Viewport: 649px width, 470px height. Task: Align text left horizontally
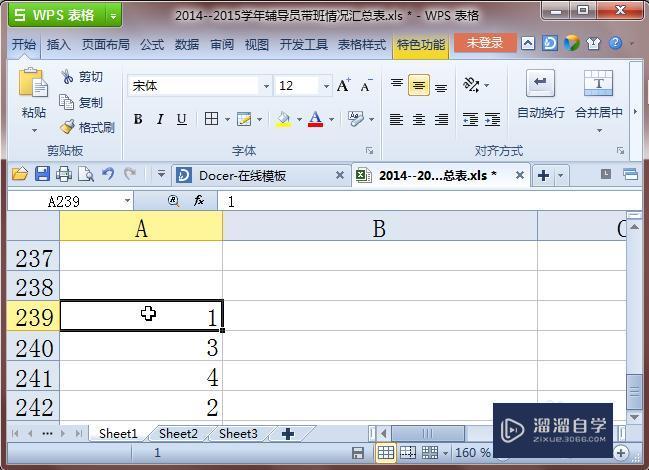[397, 120]
